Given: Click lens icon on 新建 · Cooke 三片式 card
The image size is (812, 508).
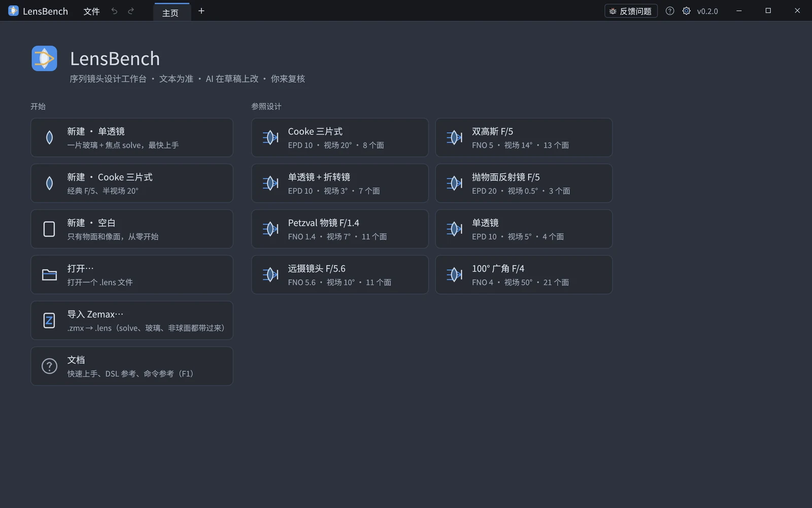Looking at the screenshot, I should pos(49,183).
